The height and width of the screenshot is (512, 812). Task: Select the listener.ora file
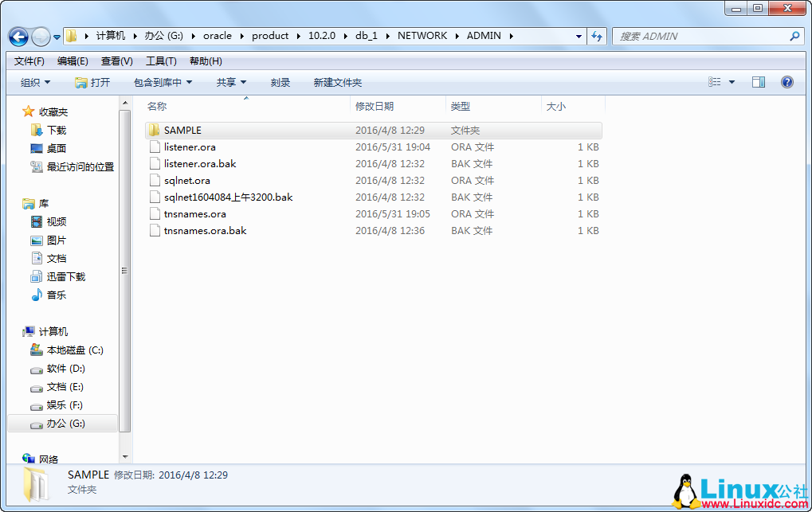pyautogui.click(x=190, y=147)
